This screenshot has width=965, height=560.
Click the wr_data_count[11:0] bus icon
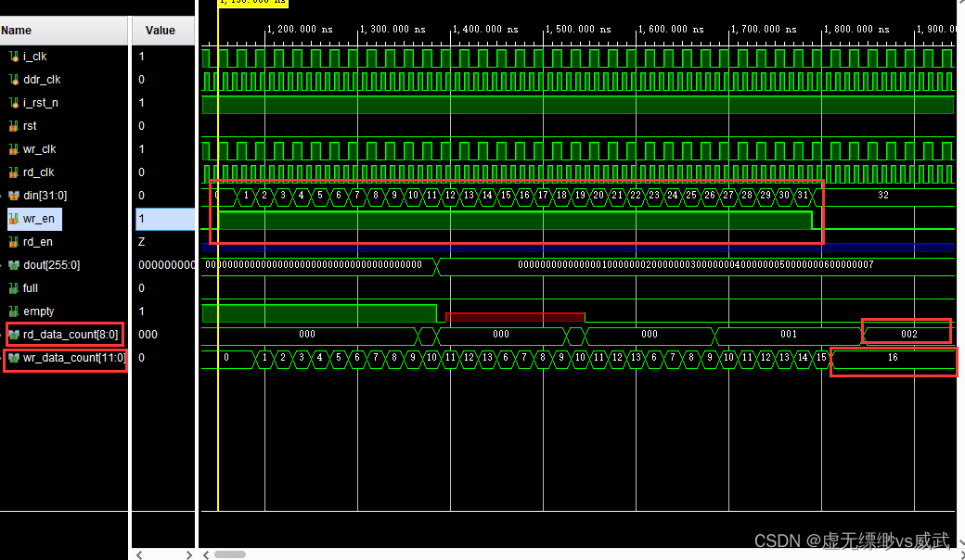[x=14, y=358]
